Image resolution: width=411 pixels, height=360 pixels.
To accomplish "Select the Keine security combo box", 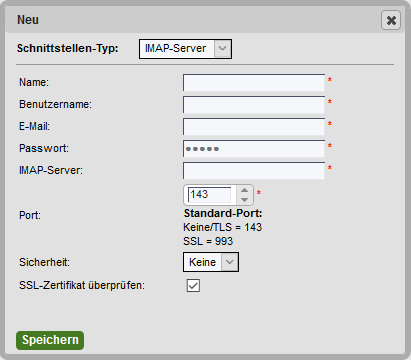I will click(x=211, y=262).
